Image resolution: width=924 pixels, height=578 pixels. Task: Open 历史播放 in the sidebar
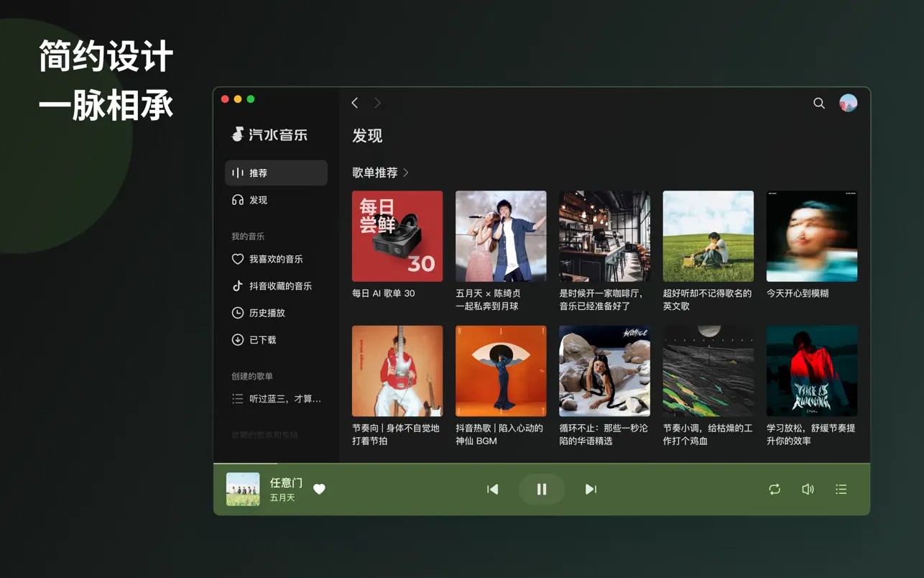click(x=276, y=313)
